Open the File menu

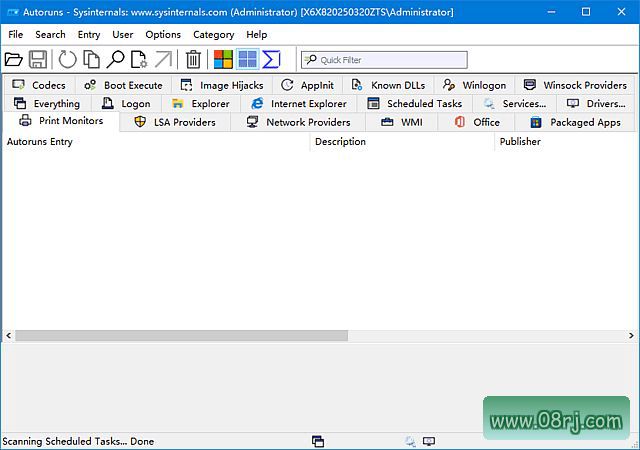[16, 35]
